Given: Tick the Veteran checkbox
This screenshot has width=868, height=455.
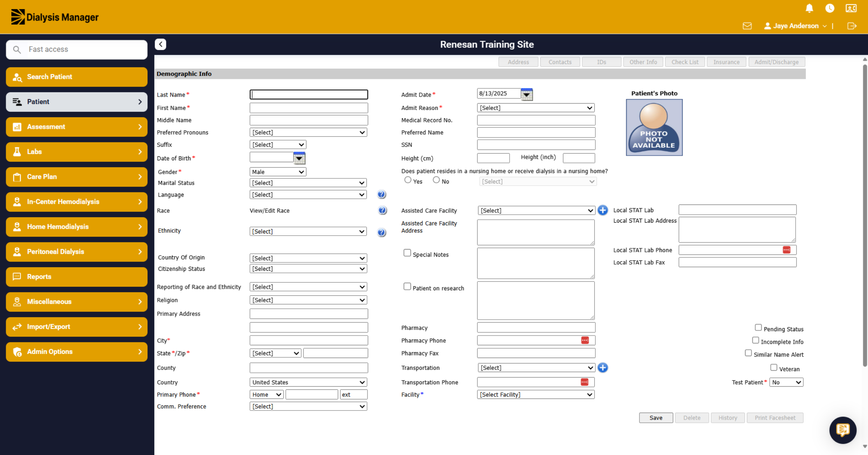Looking at the screenshot, I should [x=774, y=367].
